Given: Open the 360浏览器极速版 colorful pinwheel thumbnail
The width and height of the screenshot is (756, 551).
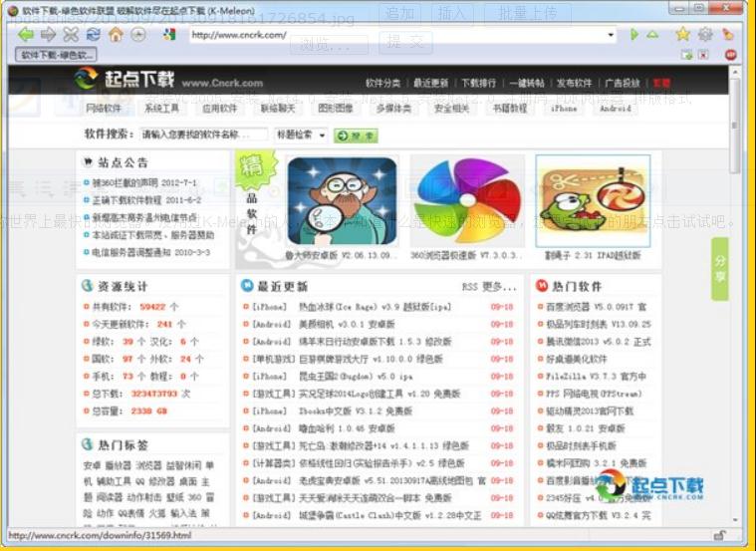Looking at the screenshot, I should coord(467,201).
